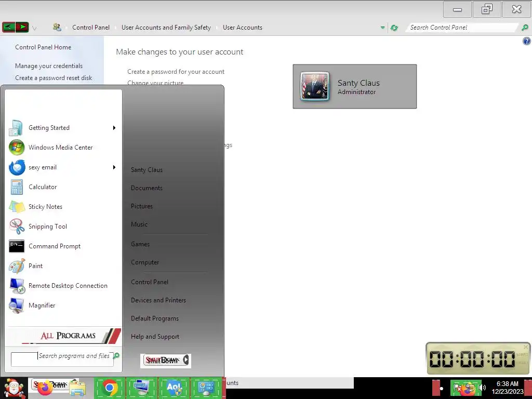Click Control Panel breadcrumb
Screen dimensions: 532x399
point(91,28)
